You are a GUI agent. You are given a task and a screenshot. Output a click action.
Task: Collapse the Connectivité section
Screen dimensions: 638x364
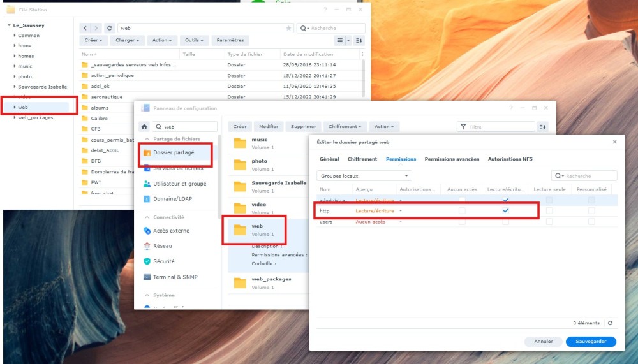147,217
